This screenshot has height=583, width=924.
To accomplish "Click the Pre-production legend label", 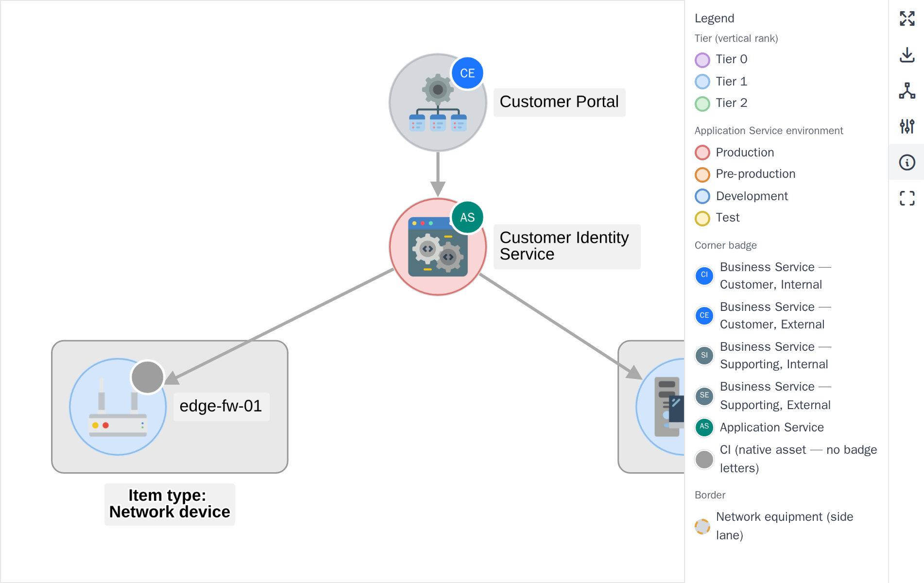I will point(755,174).
